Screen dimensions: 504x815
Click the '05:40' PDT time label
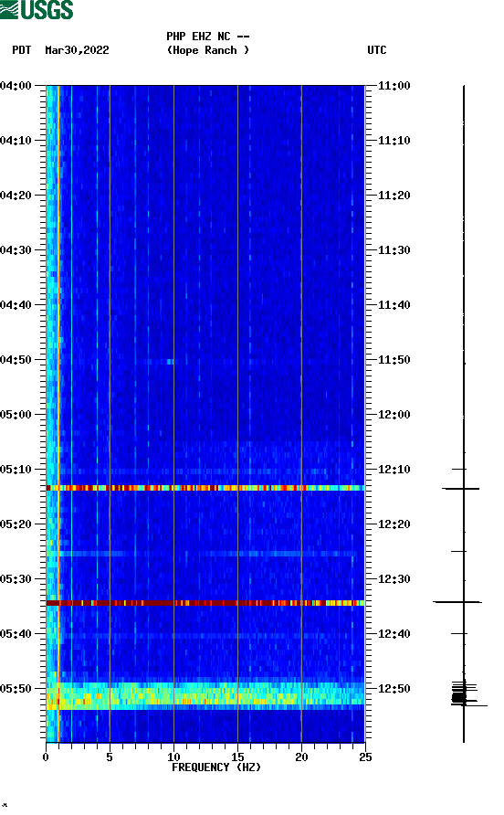pyautogui.click(x=16, y=634)
